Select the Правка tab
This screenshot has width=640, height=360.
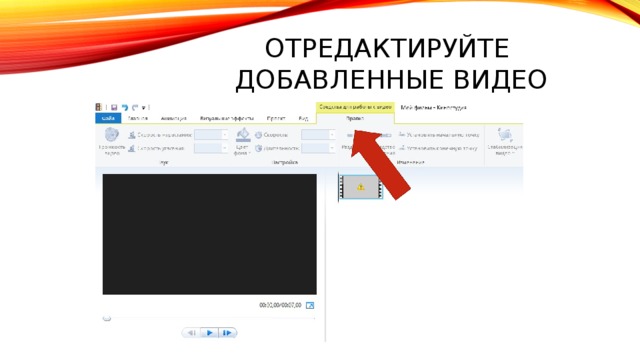click(x=355, y=118)
